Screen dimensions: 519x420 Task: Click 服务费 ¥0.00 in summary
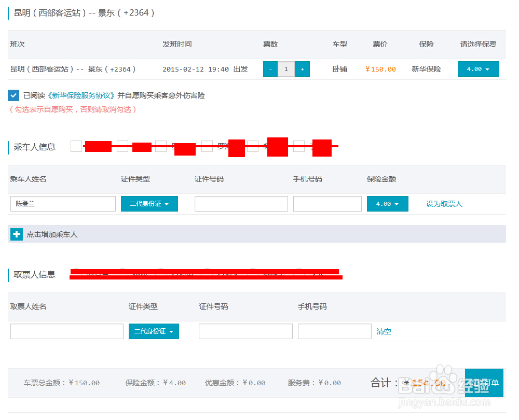[315, 383]
